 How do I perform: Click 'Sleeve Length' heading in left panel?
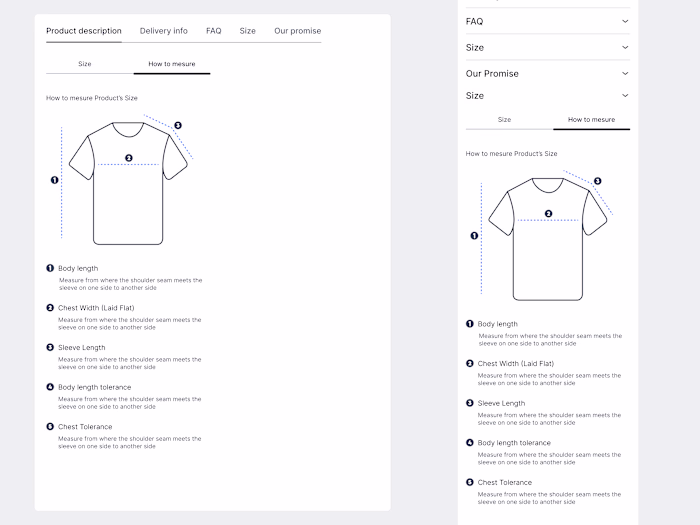click(82, 348)
